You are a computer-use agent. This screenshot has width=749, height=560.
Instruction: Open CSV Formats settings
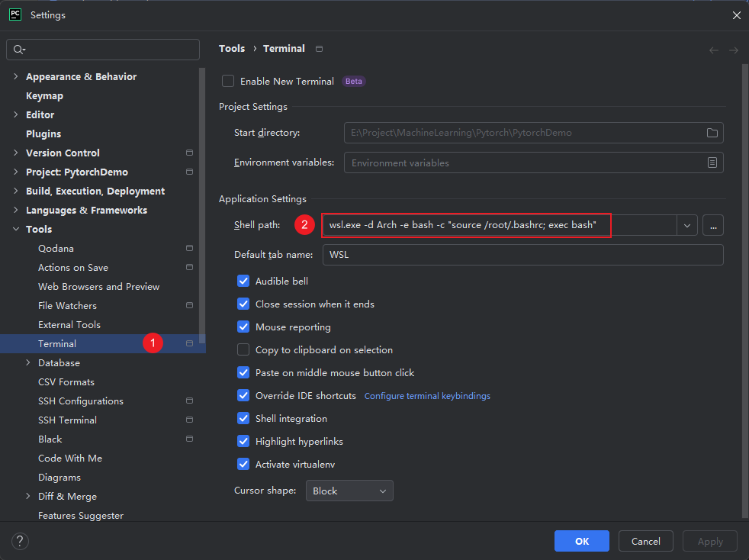(x=66, y=382)
